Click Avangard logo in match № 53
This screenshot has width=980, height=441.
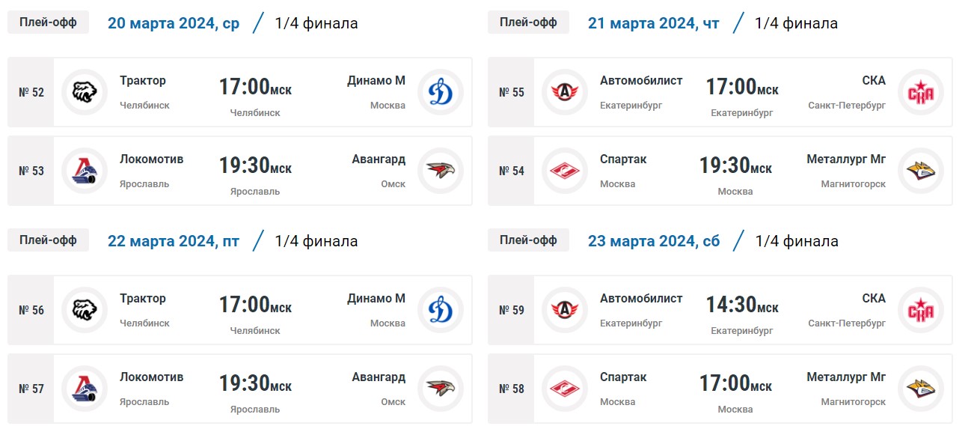click(x=441, y=171)
